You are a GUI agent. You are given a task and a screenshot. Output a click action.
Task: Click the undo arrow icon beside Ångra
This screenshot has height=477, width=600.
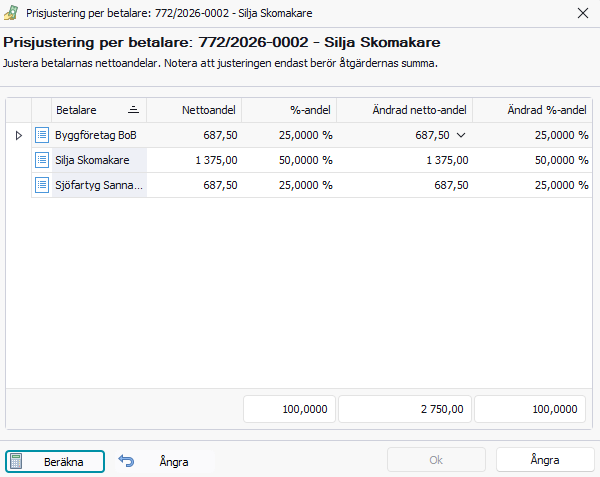[x=126, y=461]
